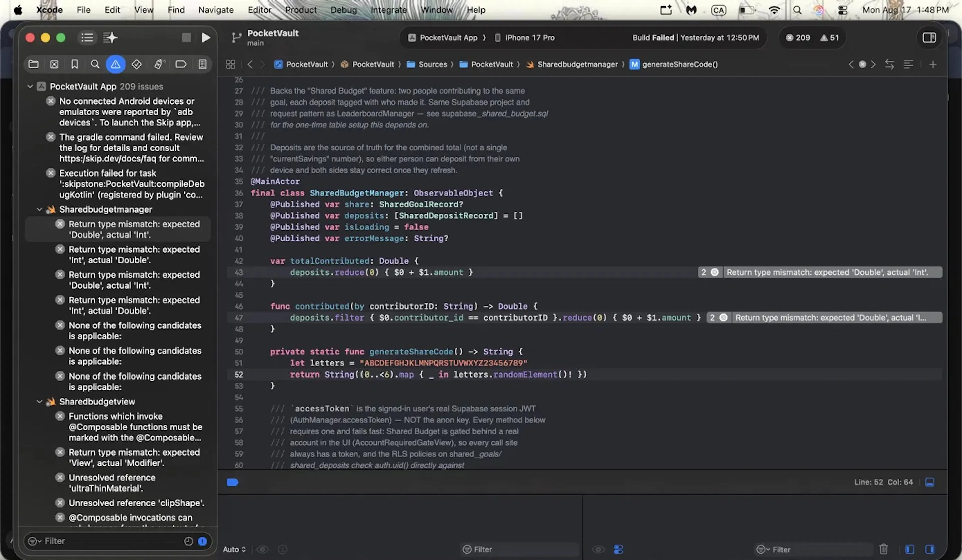The height and width of the screenshot is (560, 962).
Task: Open the File menu
Action: tap(84, 10)
